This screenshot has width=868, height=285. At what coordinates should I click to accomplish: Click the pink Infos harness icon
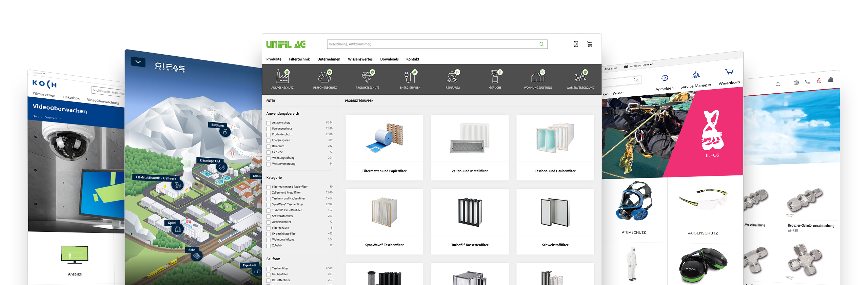tap(712, 130)
